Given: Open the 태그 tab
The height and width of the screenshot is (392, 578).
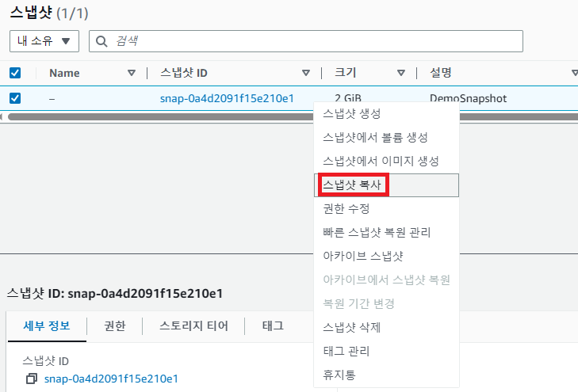Looking at the screenshot, I should point(273,325).
